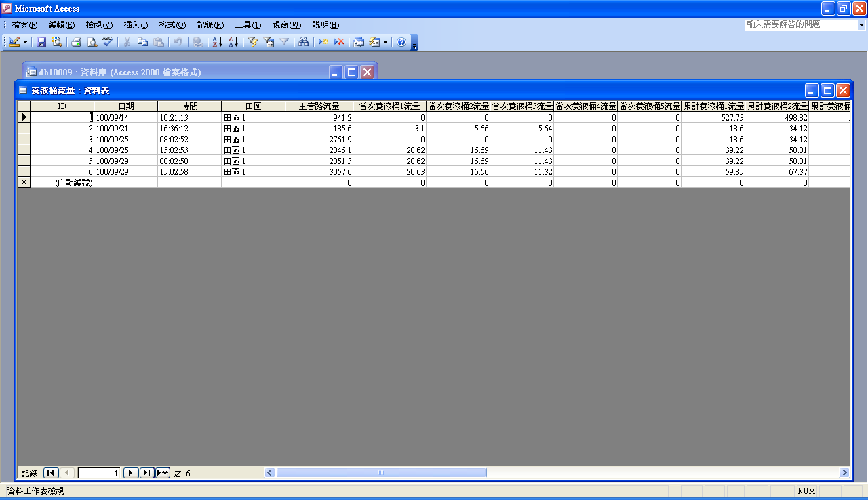Viewport: 868px width, 500px height.
Task: Click the new record navigation button
Action: point(163,473)
